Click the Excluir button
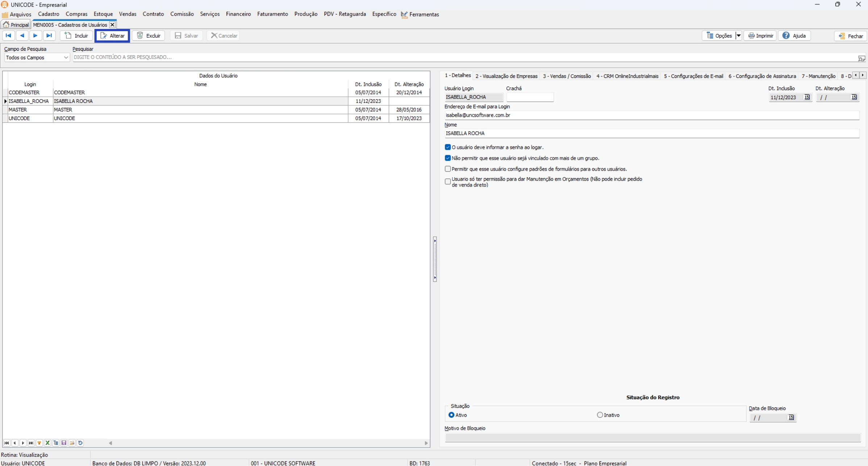This screenshot has height=466, width=868. point(149,36)
